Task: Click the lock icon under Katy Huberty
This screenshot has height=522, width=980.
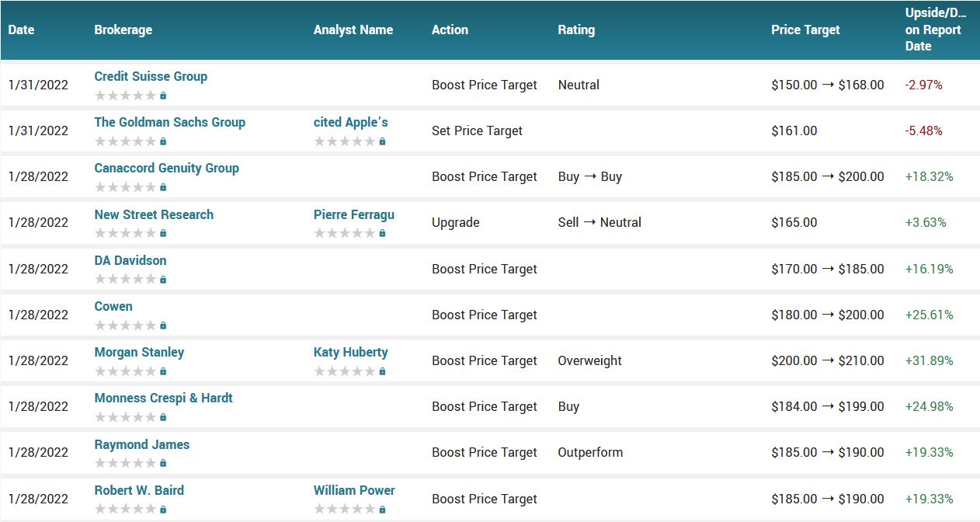Action: [382, 372]
